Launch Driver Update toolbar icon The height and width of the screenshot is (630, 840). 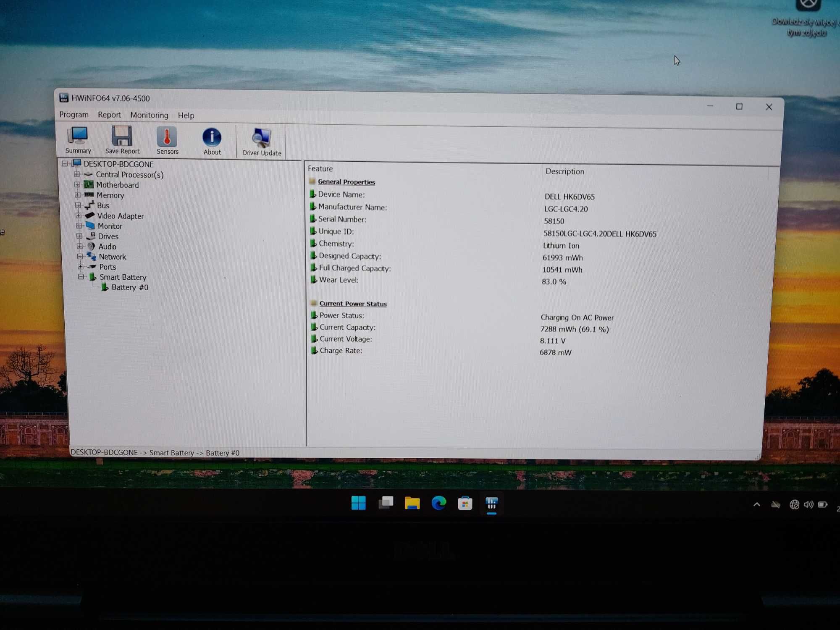pos(262,142)
